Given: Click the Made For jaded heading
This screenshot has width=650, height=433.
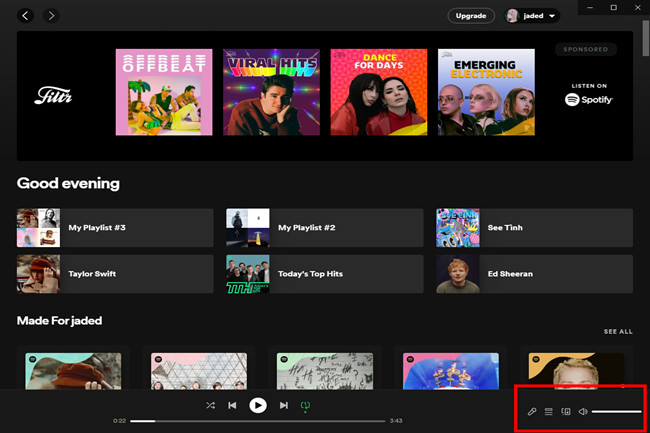Looking at the screenshot, I should (59, 321).
